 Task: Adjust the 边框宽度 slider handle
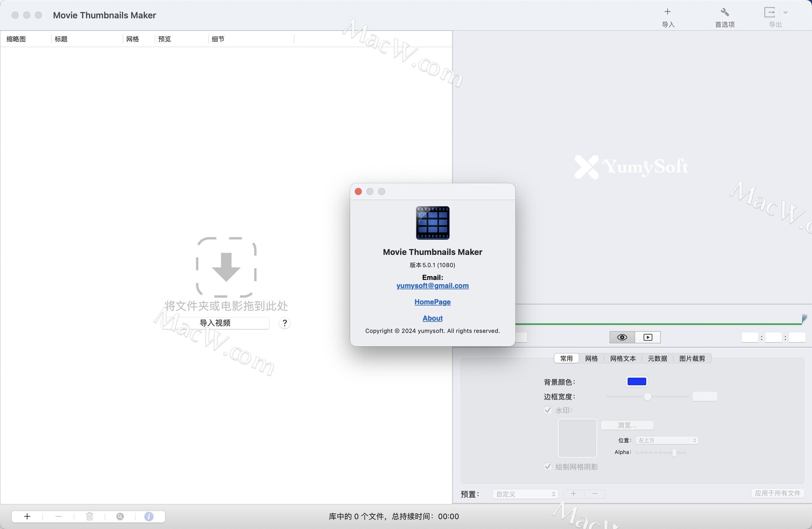point(647,397)
